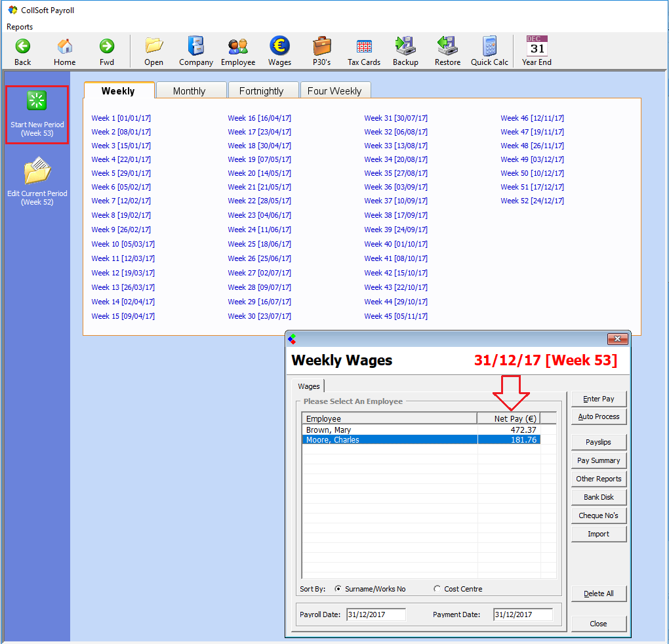Click the Backup toolbar icon
This screenshot has height=644, width=669.
[405, 50]
